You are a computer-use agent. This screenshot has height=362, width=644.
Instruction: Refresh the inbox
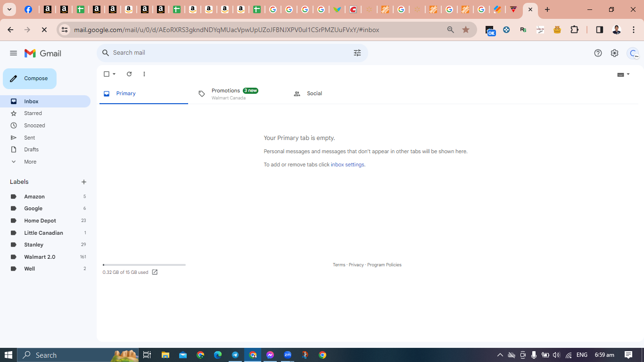[129, 74]
